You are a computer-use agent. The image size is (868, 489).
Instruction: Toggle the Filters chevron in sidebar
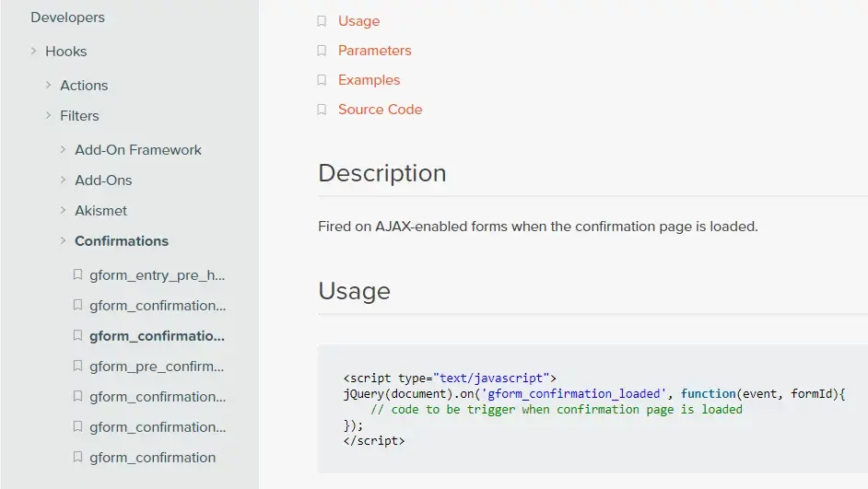pos(49,116)
